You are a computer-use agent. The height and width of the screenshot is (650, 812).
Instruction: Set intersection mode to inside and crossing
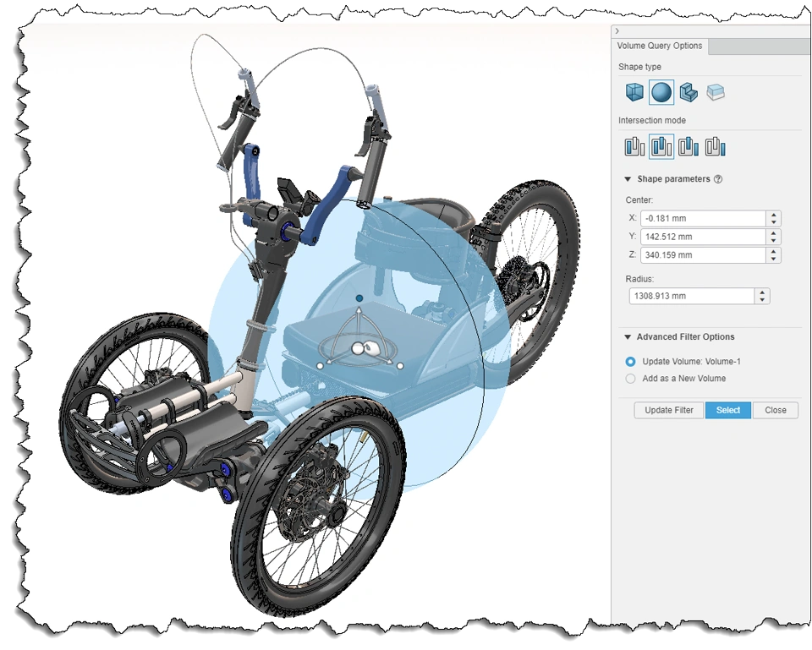click(x=661, y=146)
